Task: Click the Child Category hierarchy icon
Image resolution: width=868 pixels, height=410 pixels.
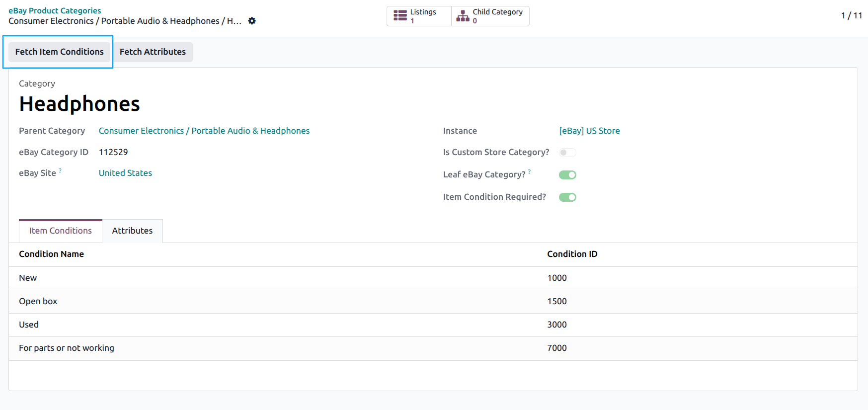Action: pyautogui.click(x=463, y=16)
